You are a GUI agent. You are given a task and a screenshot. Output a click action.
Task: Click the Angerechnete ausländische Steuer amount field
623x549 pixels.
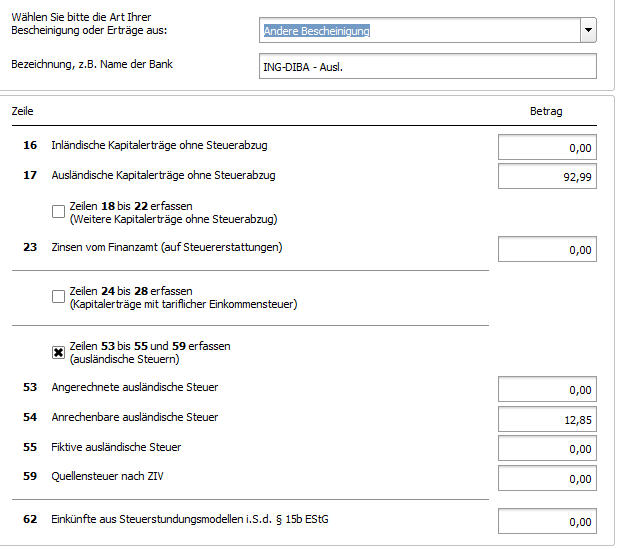click(x=547, y=389)
